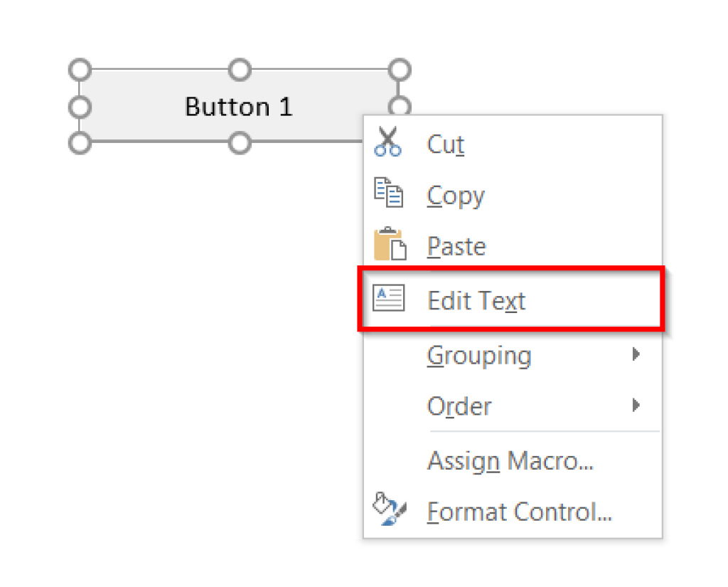The height and width of the screenshot is (587, 728).
Task: Click the Cut scissors icon
Action: tap(388, 142)
